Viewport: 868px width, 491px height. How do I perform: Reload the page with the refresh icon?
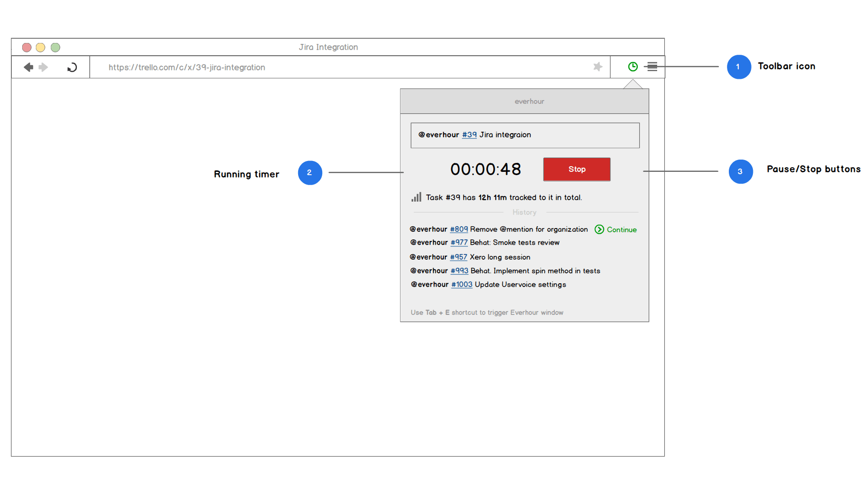[72, 68]
